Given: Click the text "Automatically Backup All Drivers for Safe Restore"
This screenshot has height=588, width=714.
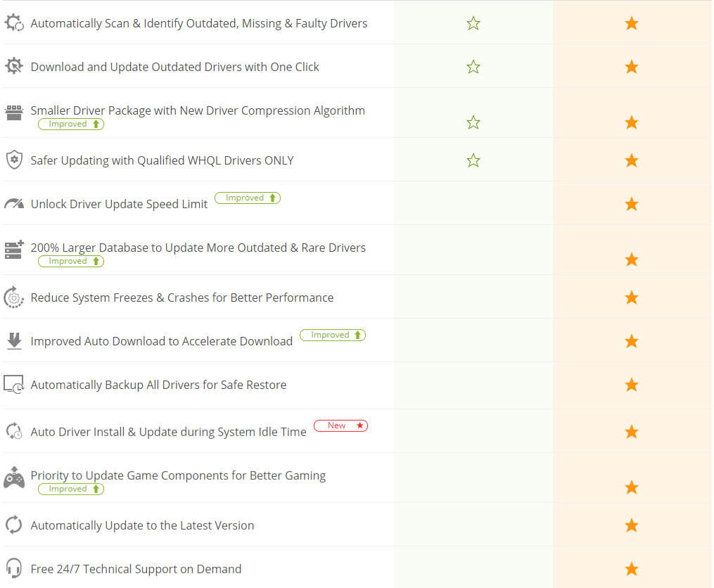Looking at the screenshot, I should (x=158, y=385).
